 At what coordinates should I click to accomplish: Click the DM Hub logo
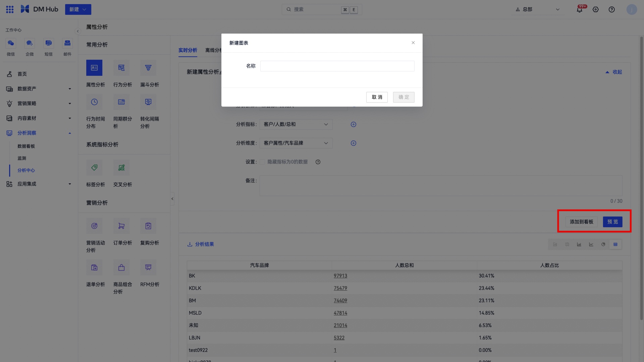click(39, 9)
